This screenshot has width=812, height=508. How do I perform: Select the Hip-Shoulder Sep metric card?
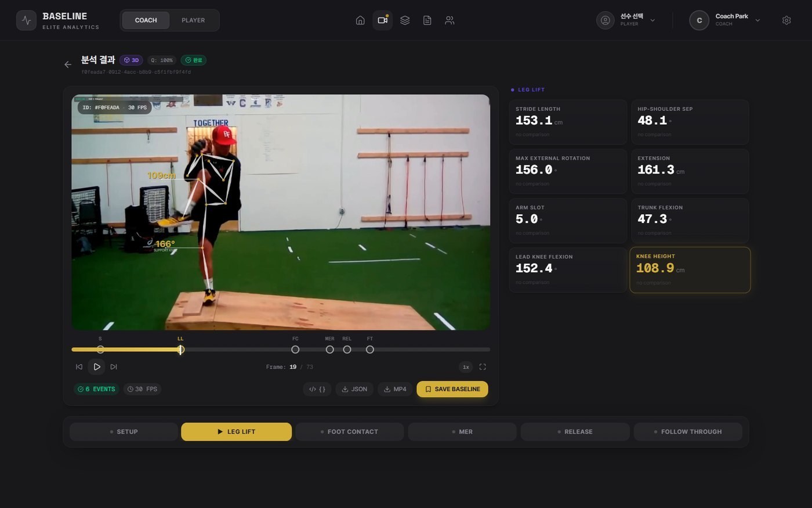(690, 122)
